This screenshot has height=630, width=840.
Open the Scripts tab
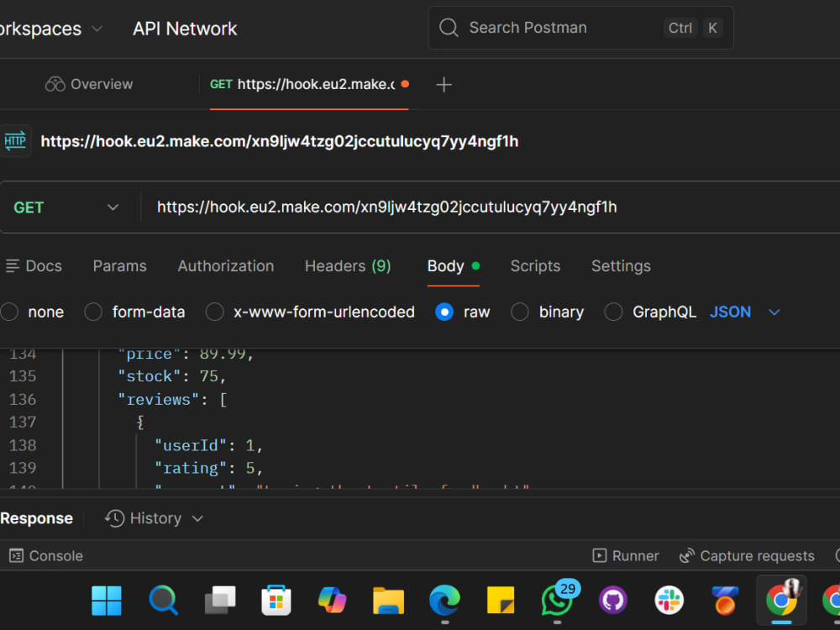pyautogui.click(x=535, y=265)
